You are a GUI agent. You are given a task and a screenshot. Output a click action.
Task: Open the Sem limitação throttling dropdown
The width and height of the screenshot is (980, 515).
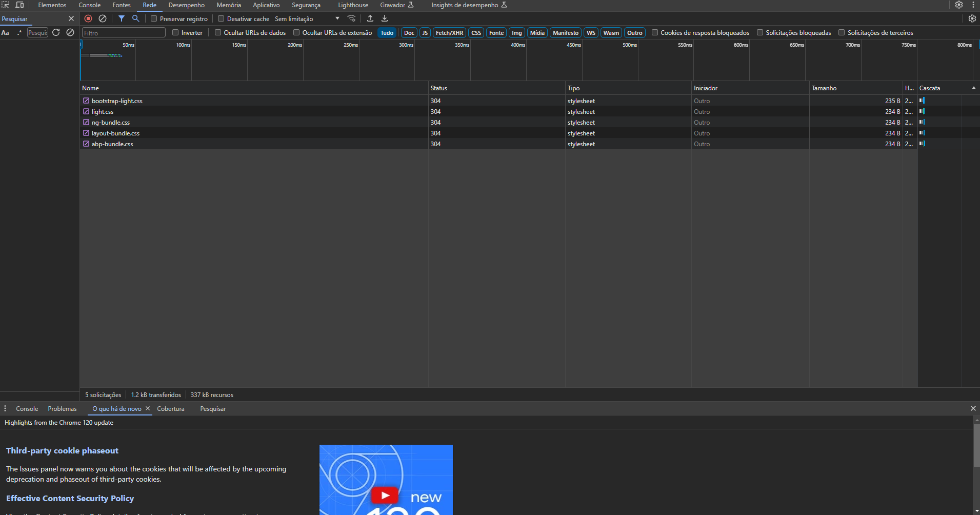pos(307,19)
